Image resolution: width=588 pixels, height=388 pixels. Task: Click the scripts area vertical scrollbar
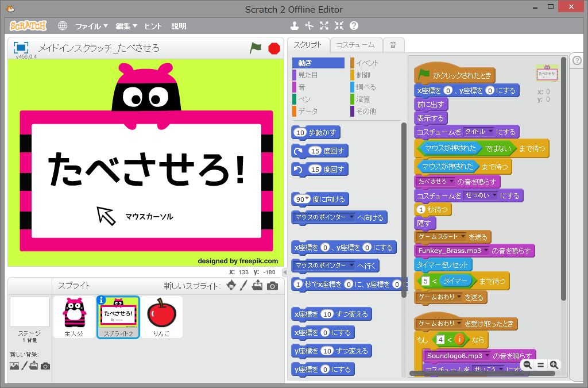pos(563,178)
